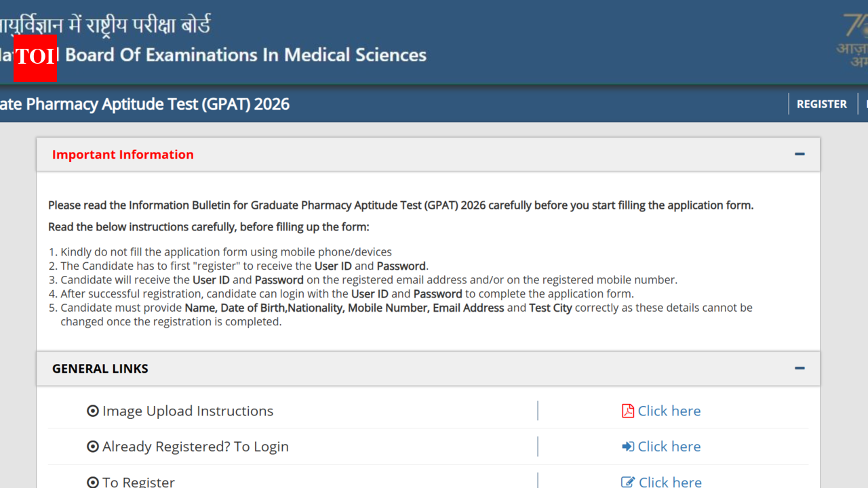Select the Already Registered? To Login row
Viewport: 868px width, 488px height.
[195, 446]
